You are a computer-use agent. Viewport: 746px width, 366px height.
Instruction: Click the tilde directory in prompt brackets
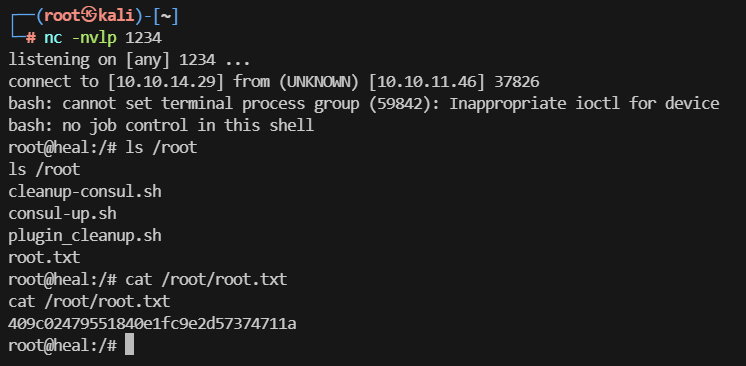click(166, 16)
